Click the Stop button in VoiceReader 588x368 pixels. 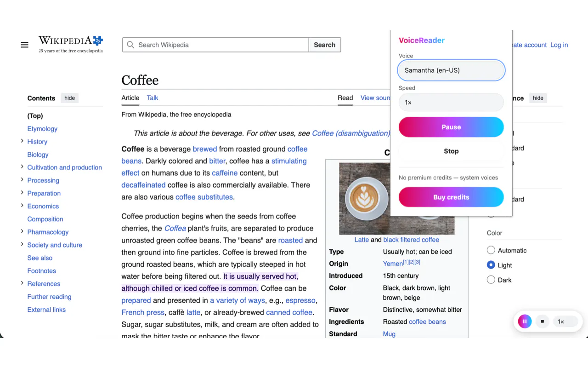451,151
